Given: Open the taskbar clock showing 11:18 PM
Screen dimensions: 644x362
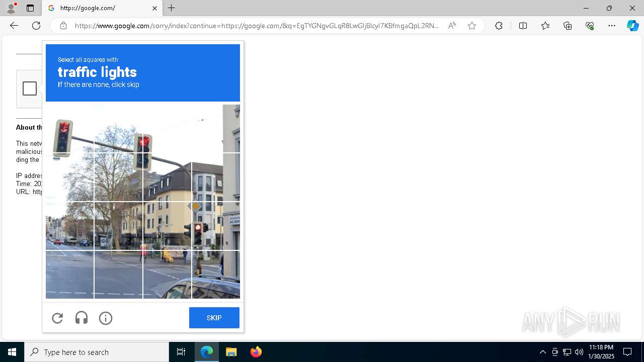Looking at the screenshot, I should coord(602,352).
